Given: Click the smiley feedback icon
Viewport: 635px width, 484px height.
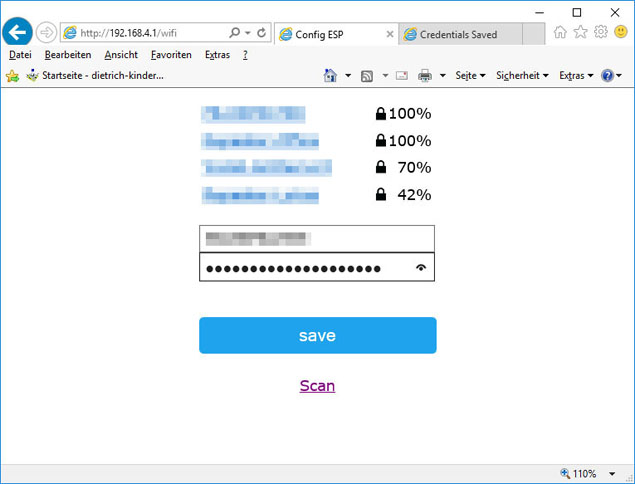Looking at the screenshot, I should (x=621, y=32).
